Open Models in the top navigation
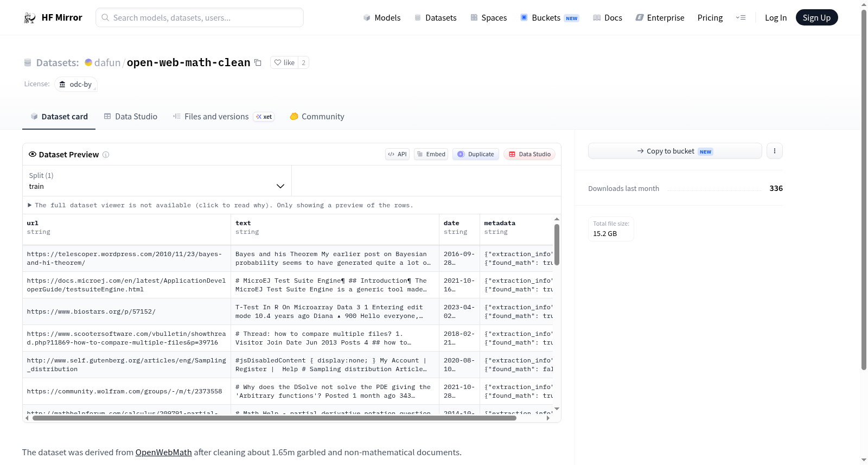868x465 pixels. pos(382,18)
